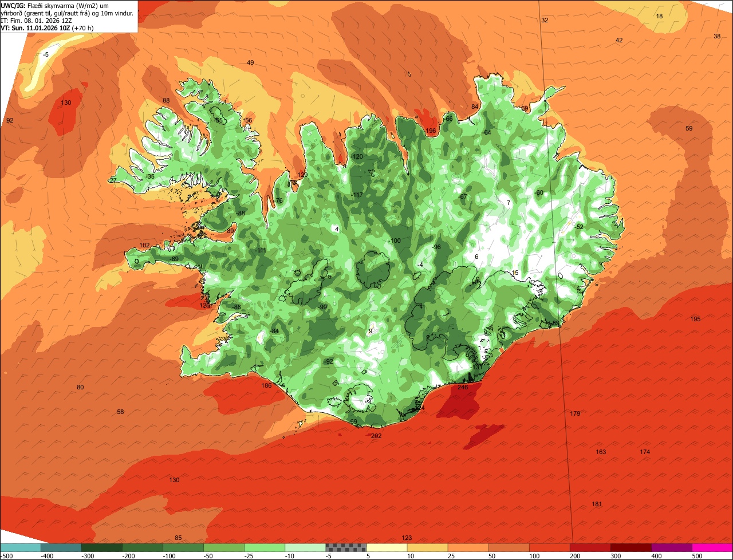Viewport: 733px width, 560px height.
Task: Select the '-96' map value
Action: pos(436,247)
